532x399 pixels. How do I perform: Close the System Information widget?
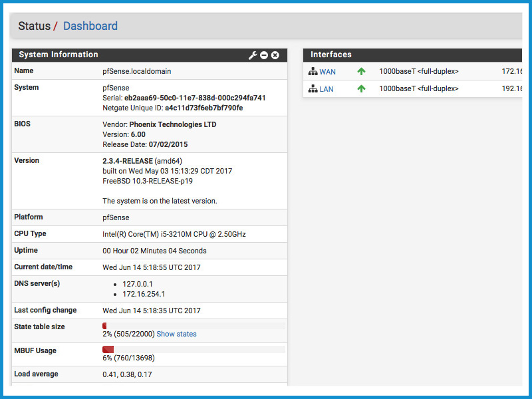coord(275,55)
